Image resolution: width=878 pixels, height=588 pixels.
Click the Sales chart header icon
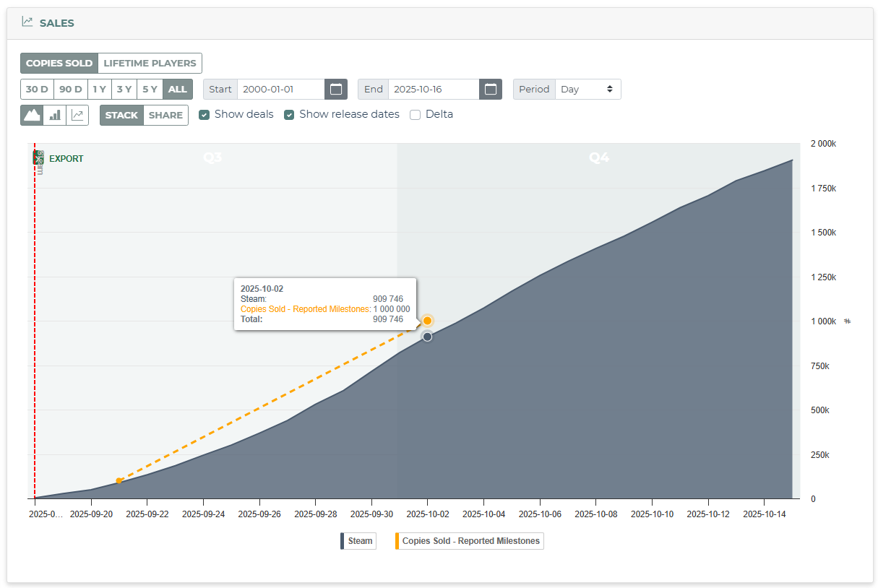27,22
